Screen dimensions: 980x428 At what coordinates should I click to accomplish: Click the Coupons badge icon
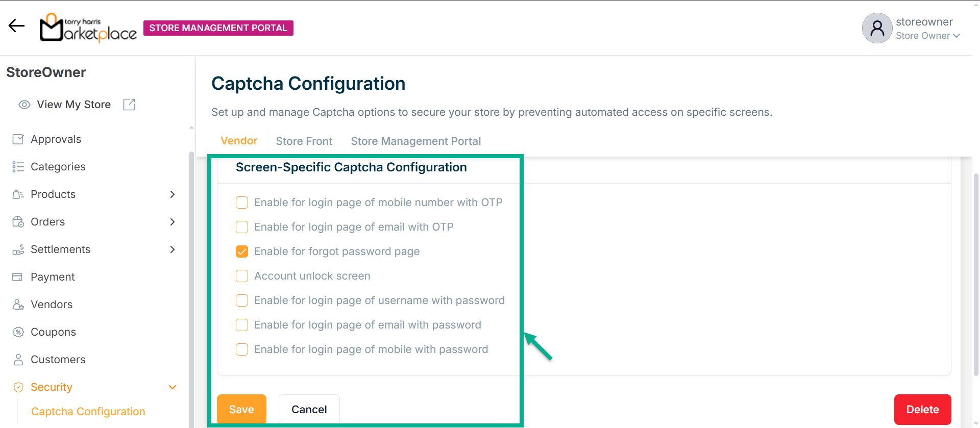pos(18,332)
